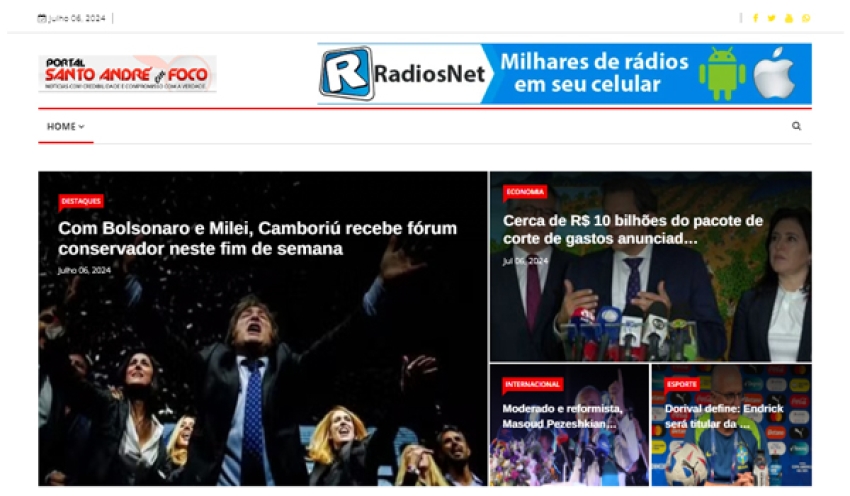Open the WhatsApp social icon

pyautogui.click(x=806, y=18)
